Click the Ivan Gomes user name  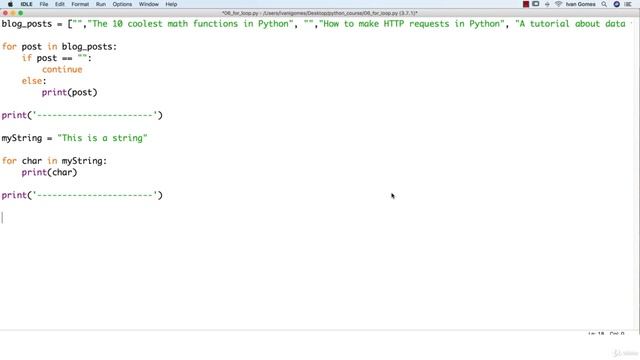580,4
